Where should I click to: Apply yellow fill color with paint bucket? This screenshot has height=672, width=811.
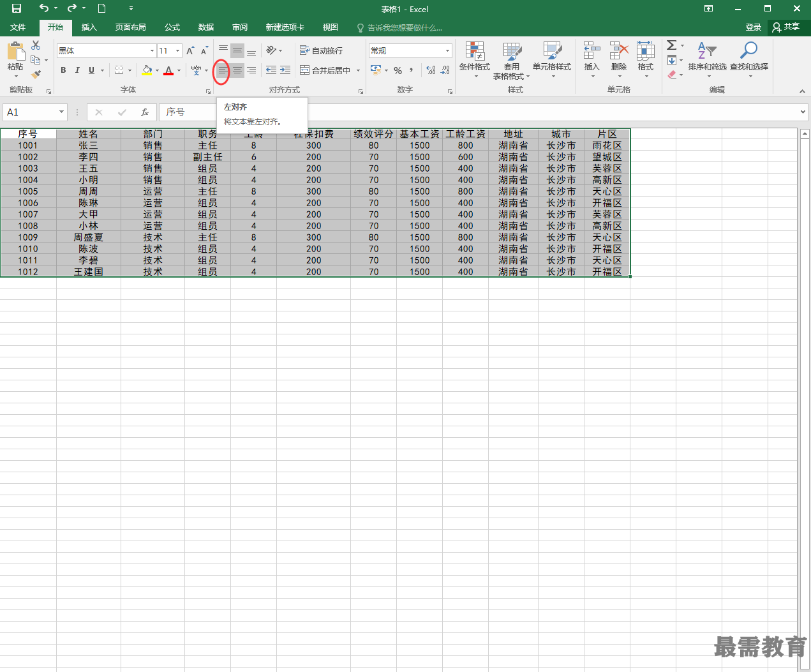(147, 70)
